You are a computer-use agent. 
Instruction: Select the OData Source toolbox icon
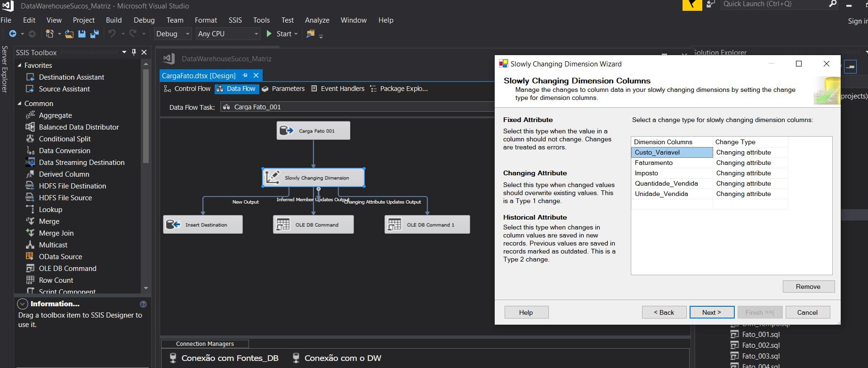click(30, 256)
